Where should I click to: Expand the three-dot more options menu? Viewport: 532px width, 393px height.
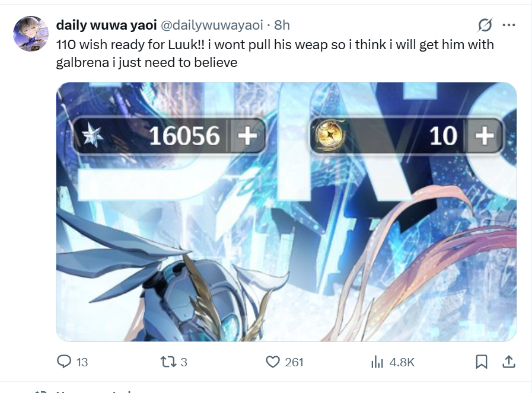click(509, 25)
